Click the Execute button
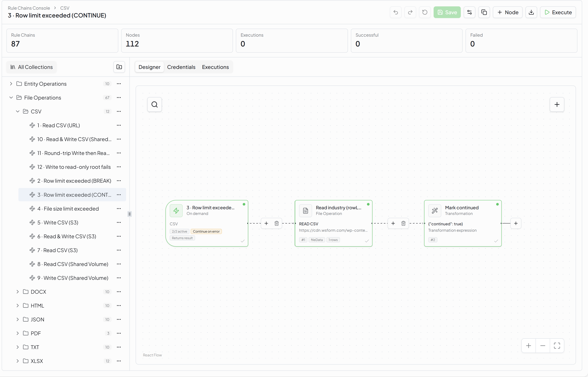 558,12
